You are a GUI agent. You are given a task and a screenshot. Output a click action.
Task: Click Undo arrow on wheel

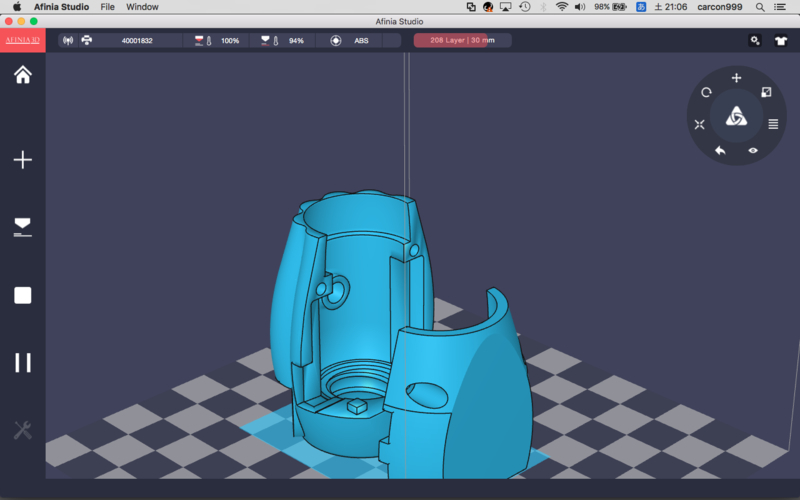[720, 151]
